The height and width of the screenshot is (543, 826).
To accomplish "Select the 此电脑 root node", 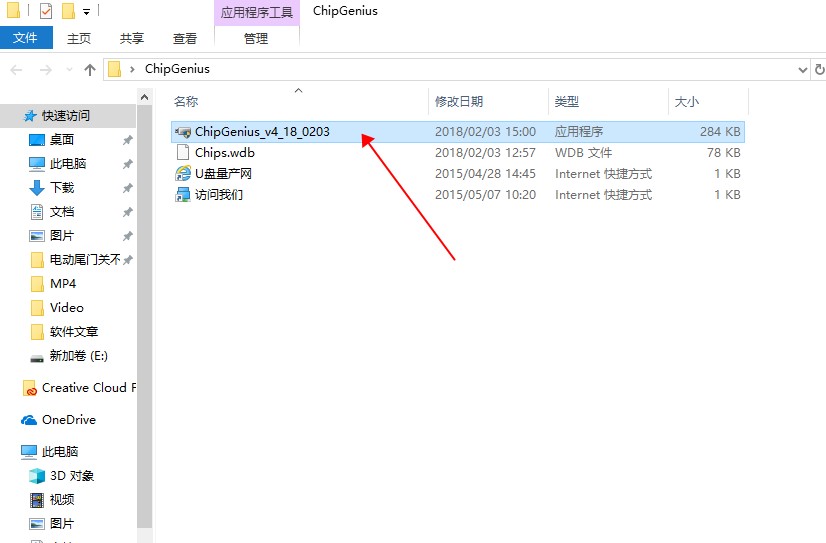I will (x=60, y=451).
